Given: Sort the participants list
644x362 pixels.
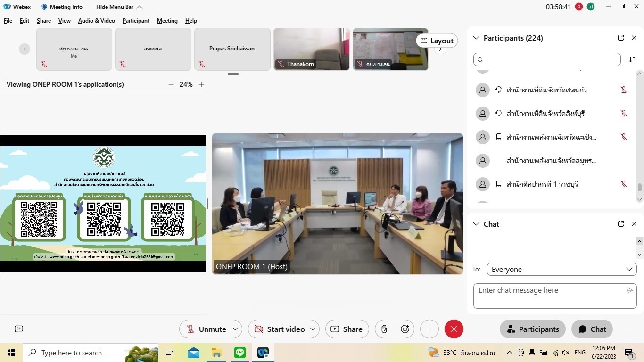Looking at the screenshot, I should point(632,59).
